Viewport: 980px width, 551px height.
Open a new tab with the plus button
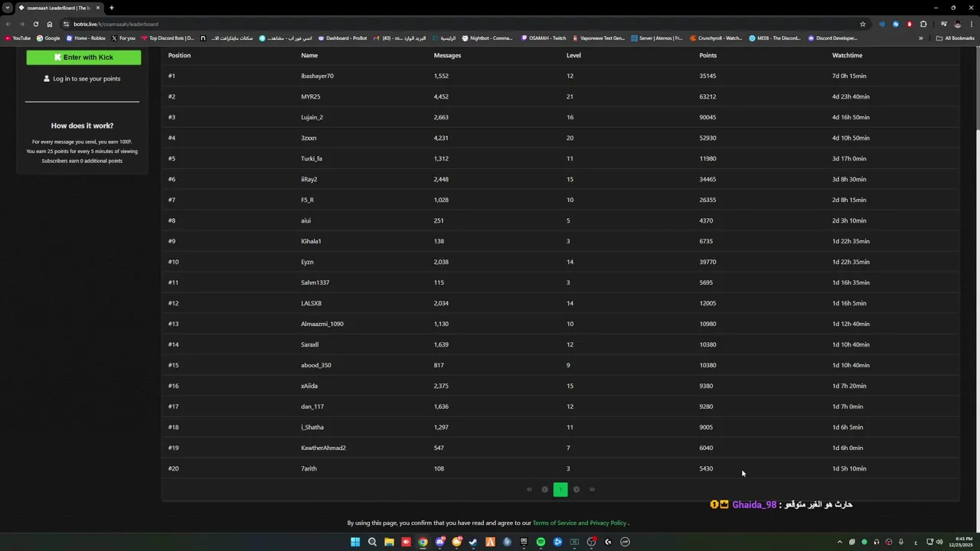[x=112, y=8]
